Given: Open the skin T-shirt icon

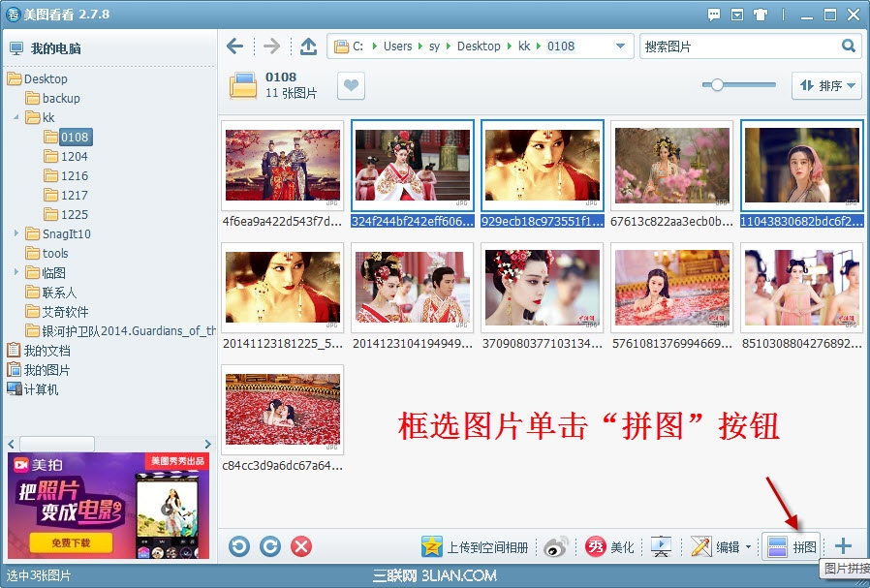Looking at the screenshot, I should [761, 15].
